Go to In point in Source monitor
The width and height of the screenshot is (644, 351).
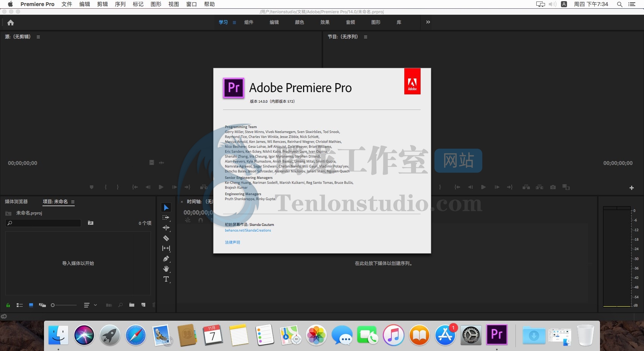pyautogui.click(x=135, y=187)
